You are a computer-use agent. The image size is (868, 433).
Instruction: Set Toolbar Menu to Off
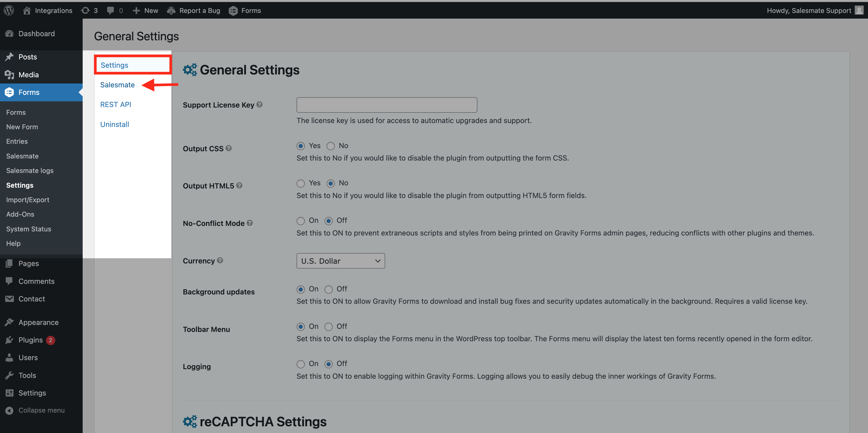(x=329, y=327)
